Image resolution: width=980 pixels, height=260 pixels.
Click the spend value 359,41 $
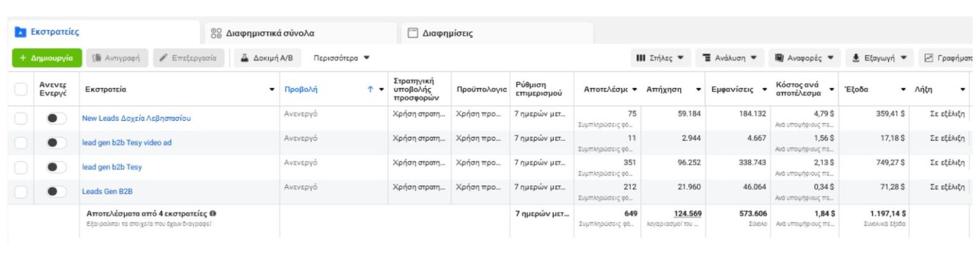890,114
